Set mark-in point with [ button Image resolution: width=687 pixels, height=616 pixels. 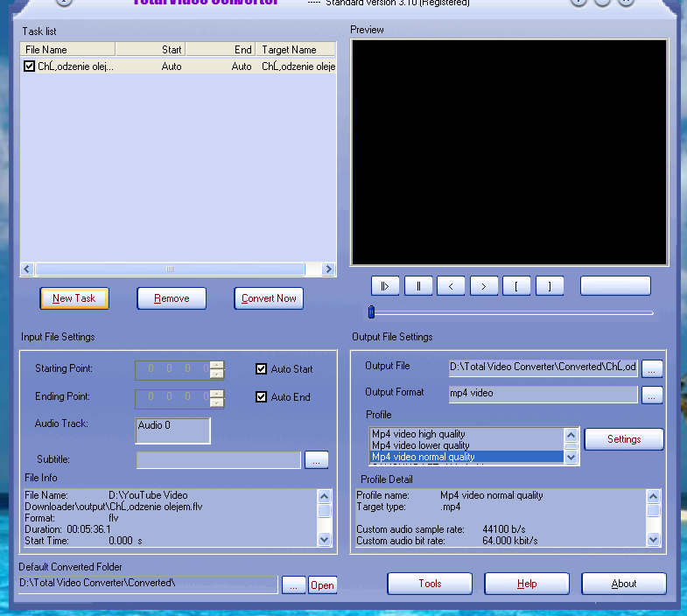516,286
